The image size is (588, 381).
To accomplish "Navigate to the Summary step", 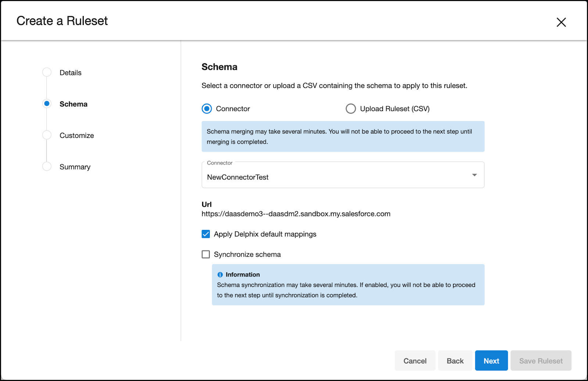I will 75,167.
